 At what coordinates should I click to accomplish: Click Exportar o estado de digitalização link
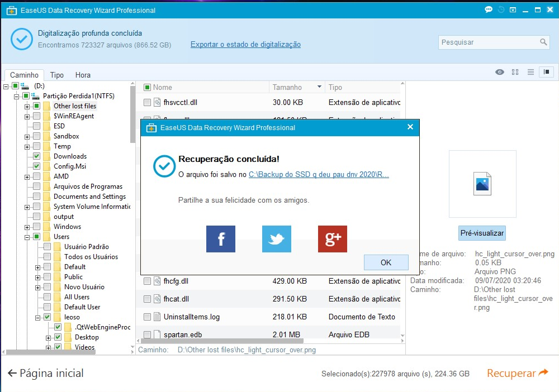click(x=245, y=45)
